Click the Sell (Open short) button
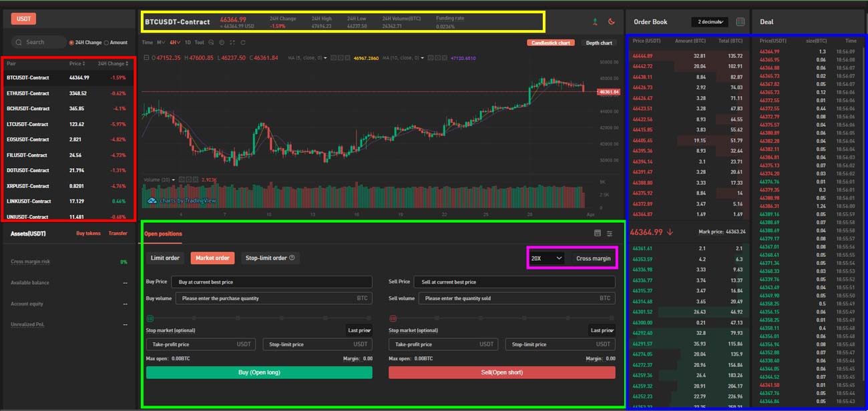 [502, 372]
